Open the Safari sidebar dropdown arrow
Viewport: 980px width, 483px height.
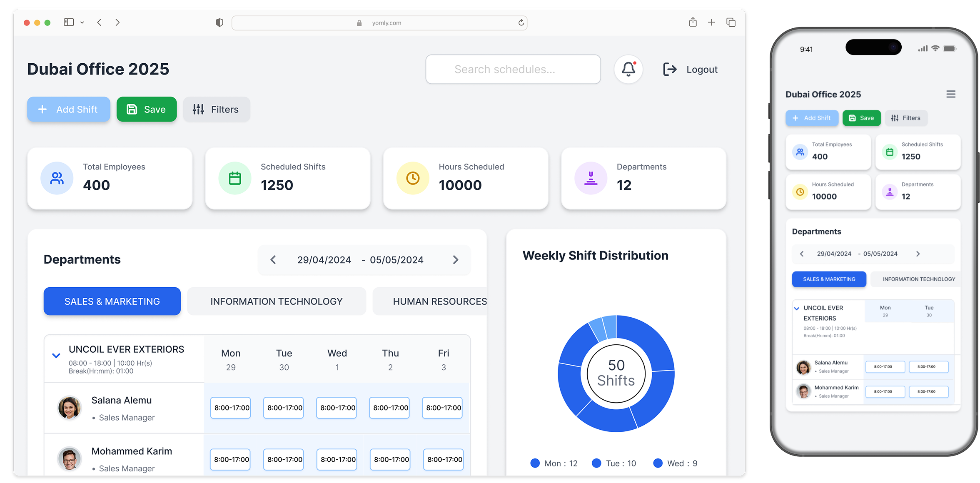click(82, 22)
